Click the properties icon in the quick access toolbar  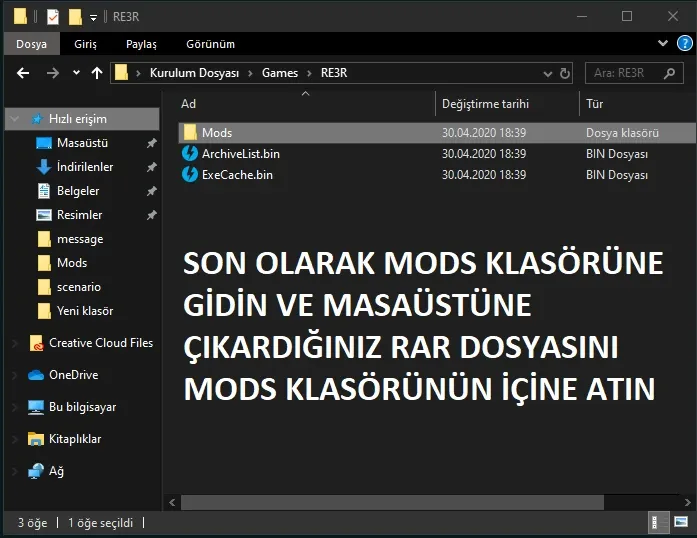click(x=52, y=16)
